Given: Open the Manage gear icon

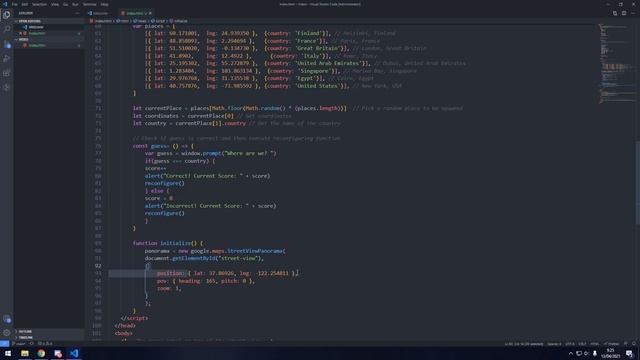Looking at the screenshot, I should click(7, 333).
